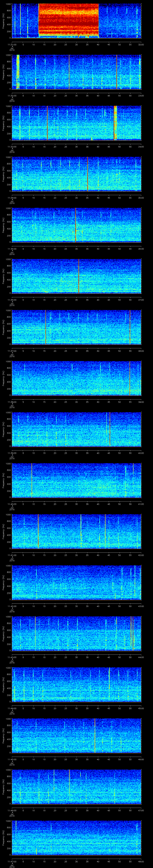Mark the red vertical line at 35 s in 11:34 panel

pyautogui.click(x=87, y=174)
